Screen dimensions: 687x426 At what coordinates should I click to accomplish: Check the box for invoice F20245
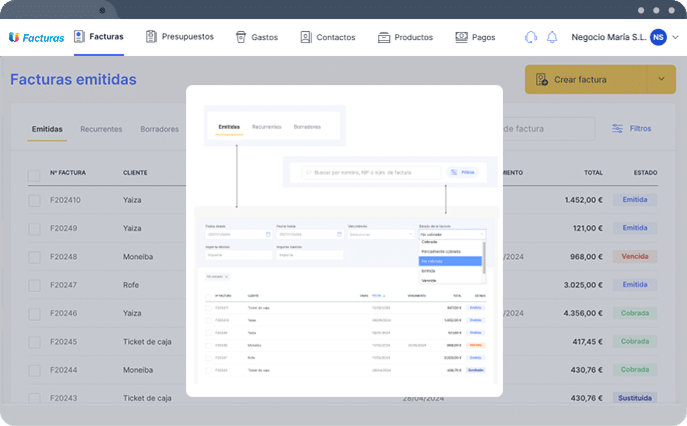(34, 342)
